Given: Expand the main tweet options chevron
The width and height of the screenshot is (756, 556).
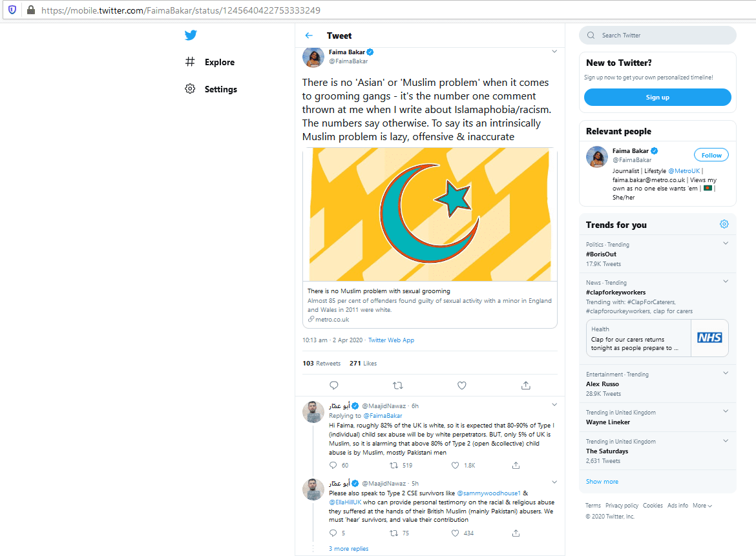Looking at the screenshot, I should point(554,52).
